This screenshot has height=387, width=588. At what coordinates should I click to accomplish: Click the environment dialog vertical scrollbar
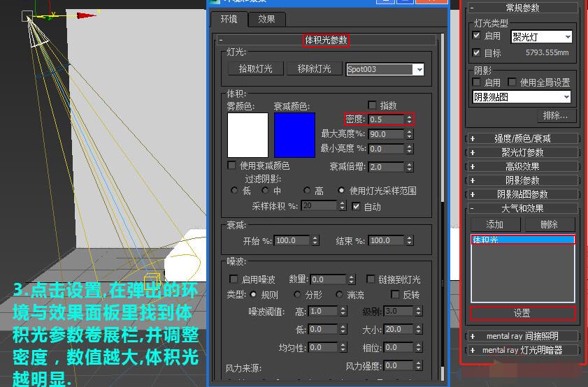tap(443, 206)
